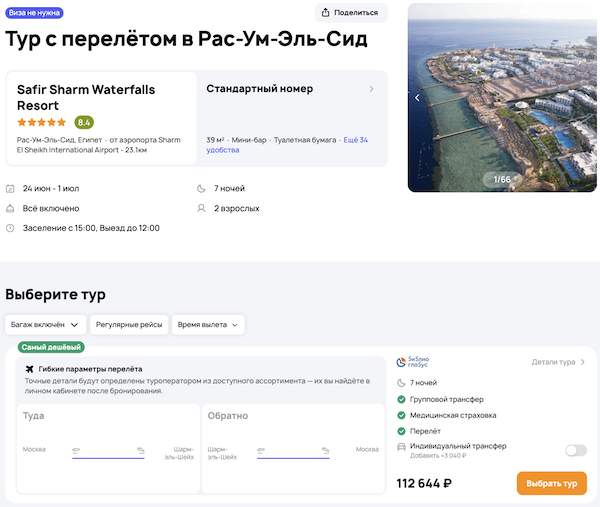Open the Багаж включён dropdown
600x507 pixels.
click(x=44, y=324)
